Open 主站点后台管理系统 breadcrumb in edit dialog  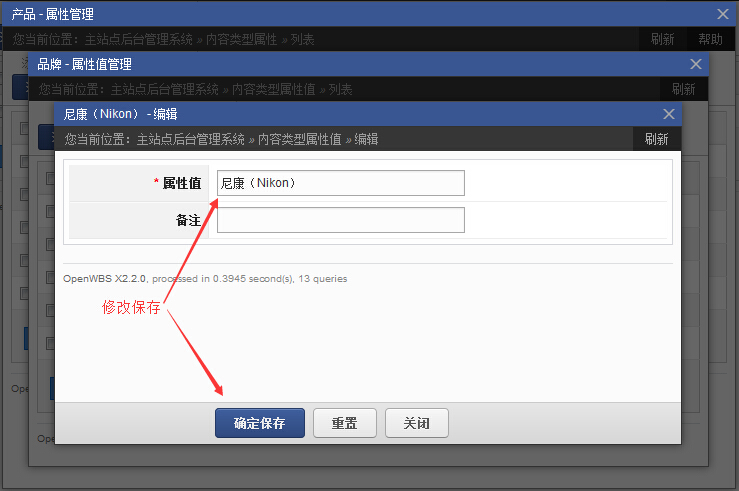point(191,139)
